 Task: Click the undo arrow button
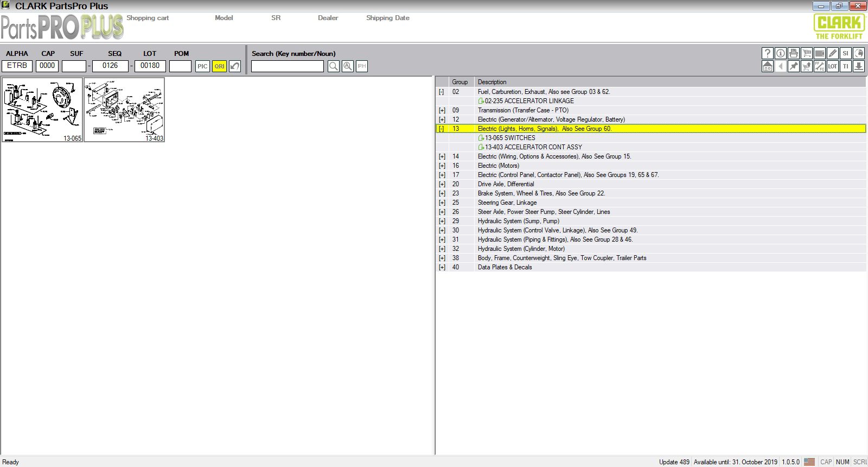point(235,66)
